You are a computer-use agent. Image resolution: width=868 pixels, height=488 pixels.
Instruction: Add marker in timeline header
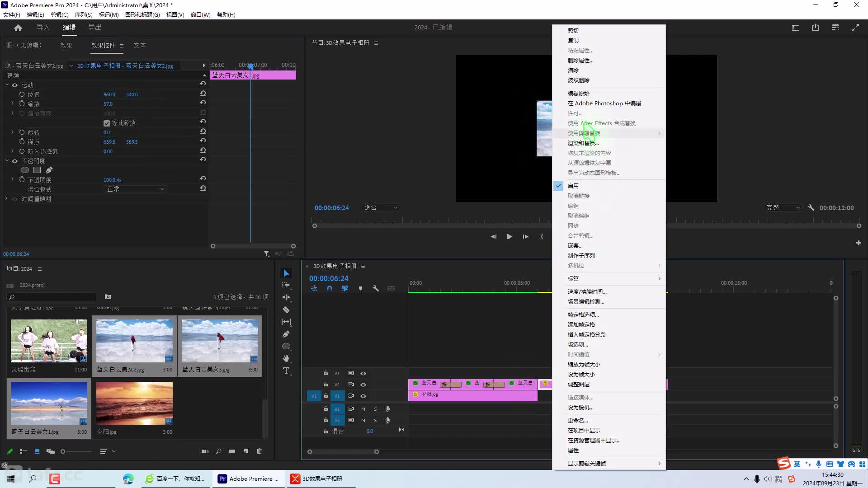[x=360, y=288]
